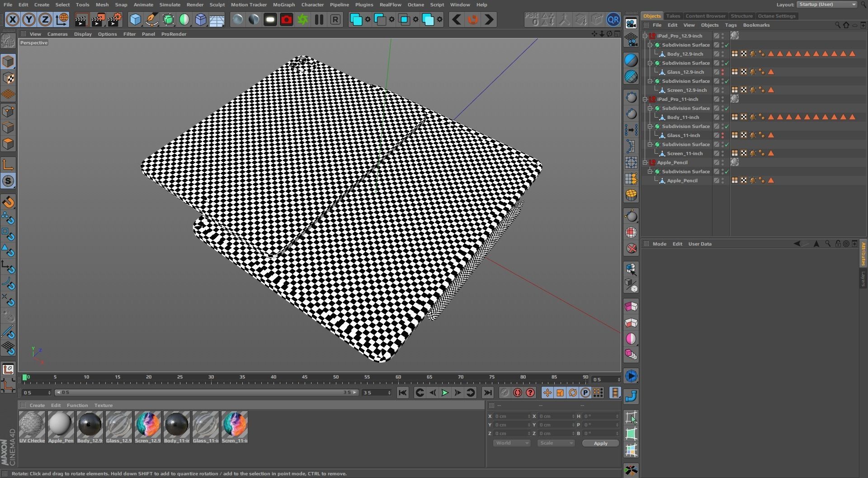The image size is (868, 478).
Task: Click the autokeying record button
Action: pyautogui.click(x=518, y=393)
